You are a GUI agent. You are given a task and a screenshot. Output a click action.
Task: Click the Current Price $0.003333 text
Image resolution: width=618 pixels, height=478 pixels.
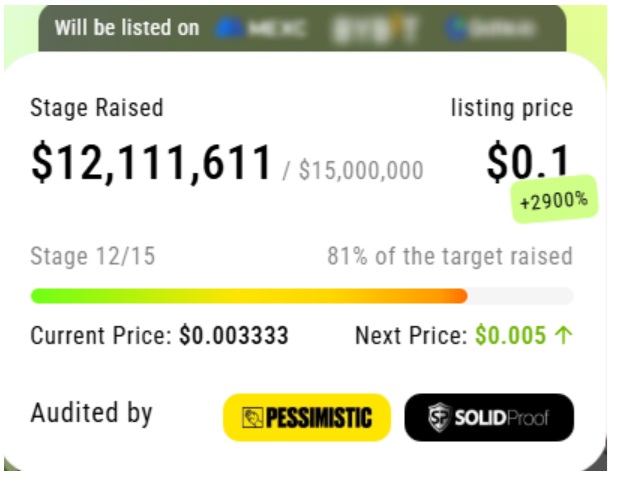point(160,335)
